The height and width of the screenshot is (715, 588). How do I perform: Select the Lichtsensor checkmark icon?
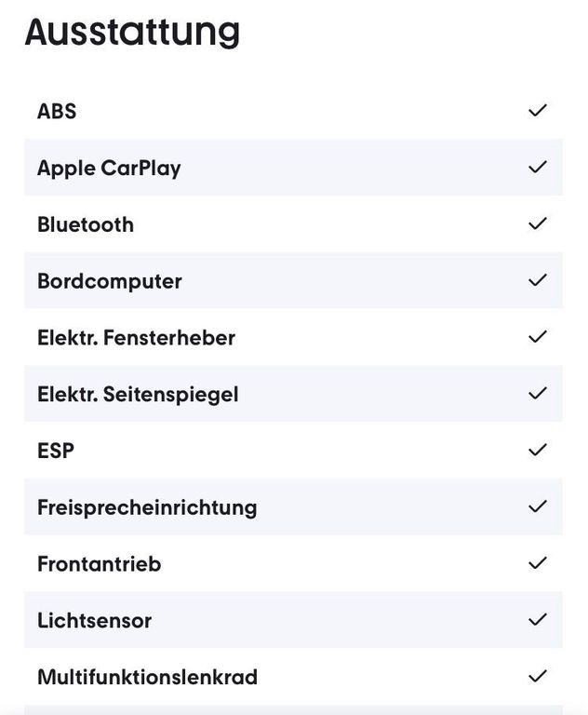tap(537, 620)
